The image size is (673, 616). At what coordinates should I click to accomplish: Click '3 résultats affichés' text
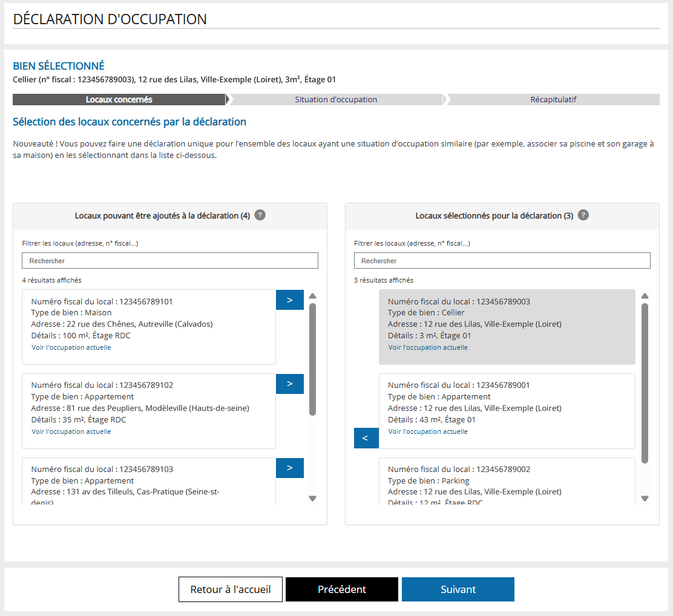coord(384,280)
